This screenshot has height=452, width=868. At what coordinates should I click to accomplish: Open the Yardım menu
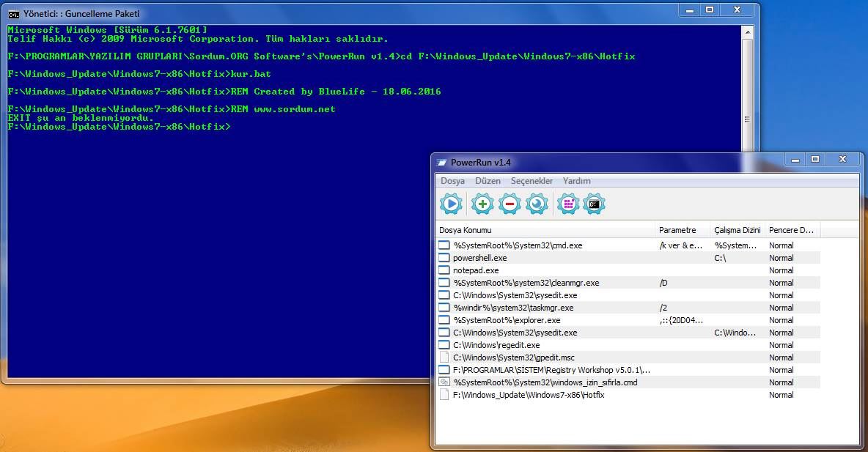[x=576, y=181]
